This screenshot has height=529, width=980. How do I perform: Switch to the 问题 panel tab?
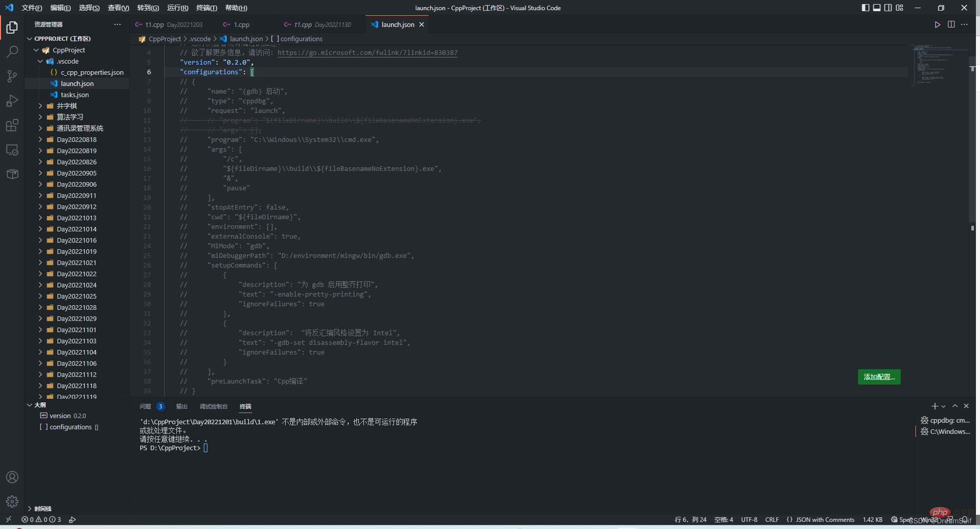[145, 406]
